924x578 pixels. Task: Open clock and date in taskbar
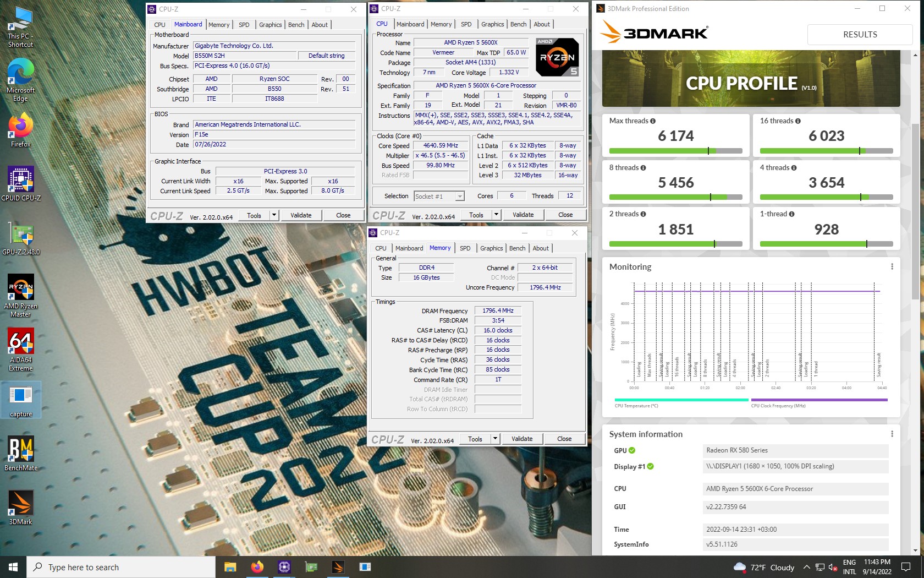[877, 567]
